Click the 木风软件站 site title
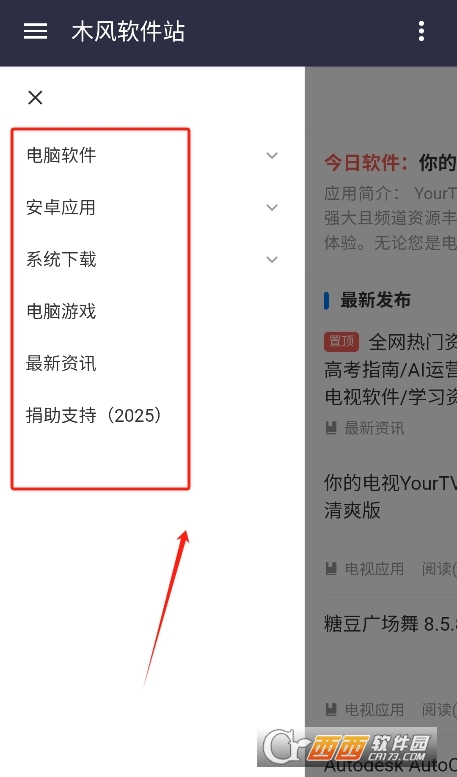457x777 pixels. (128, 31)
